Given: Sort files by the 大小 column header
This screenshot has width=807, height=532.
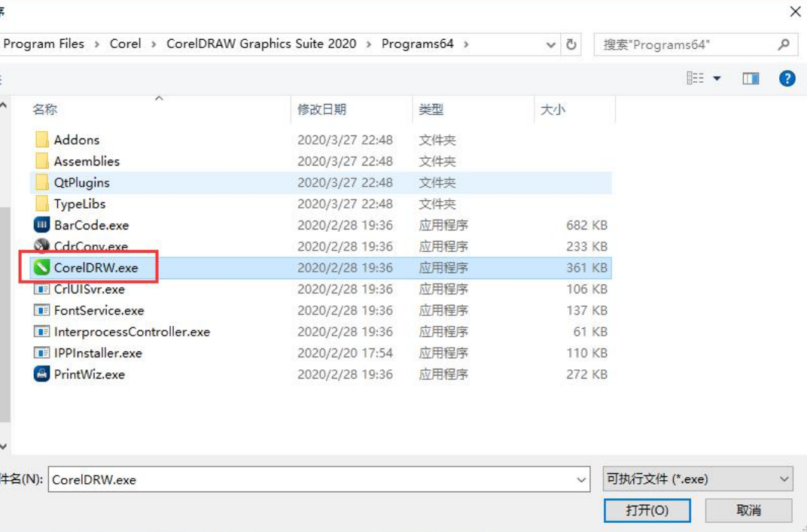Looking at the screenshot, I should [553, 110].
